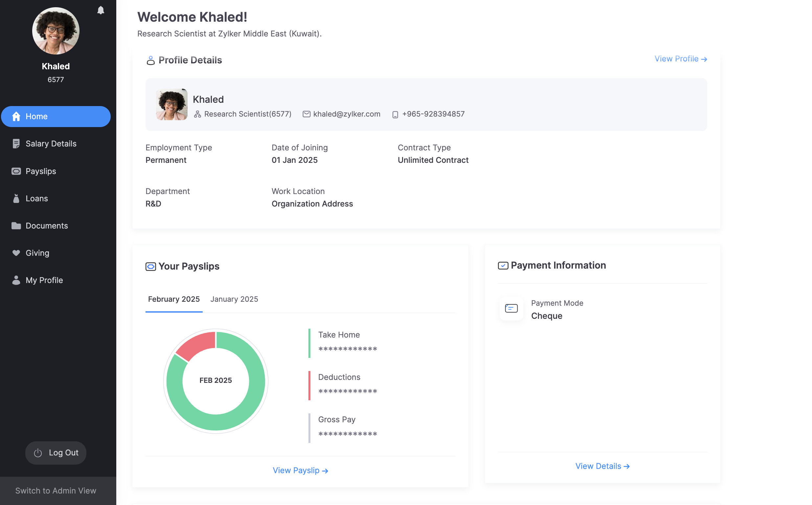The height and width of the screenshot is (505, 812).
Task: Click the Salary Details document icon
Action: [x=16, y=143]
